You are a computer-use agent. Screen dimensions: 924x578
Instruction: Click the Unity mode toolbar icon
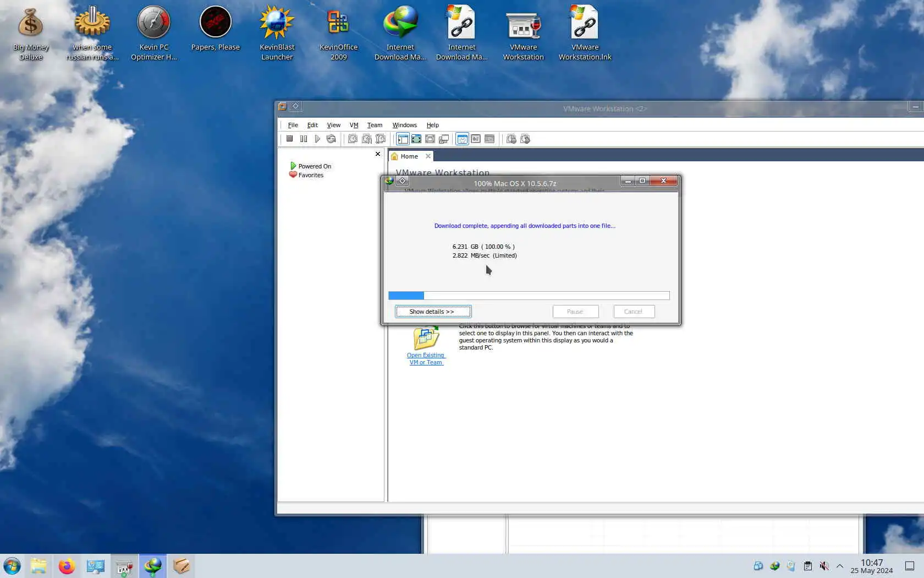pyautogui.click(x=444, y=139)
